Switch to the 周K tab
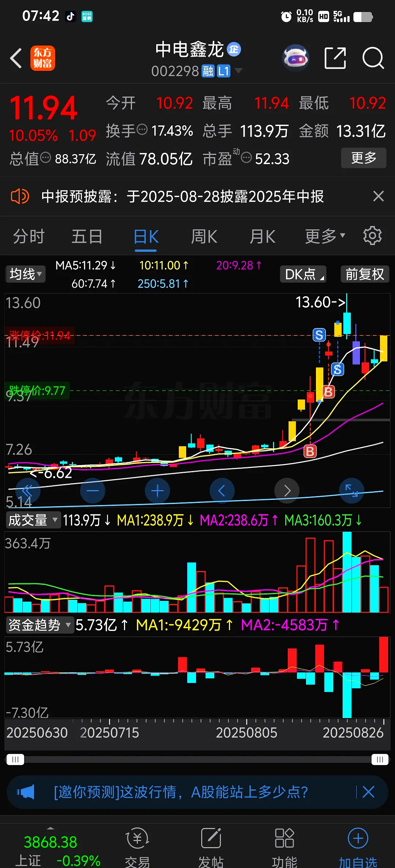This screenshot has height=868, width=395. tap(204, 236)
